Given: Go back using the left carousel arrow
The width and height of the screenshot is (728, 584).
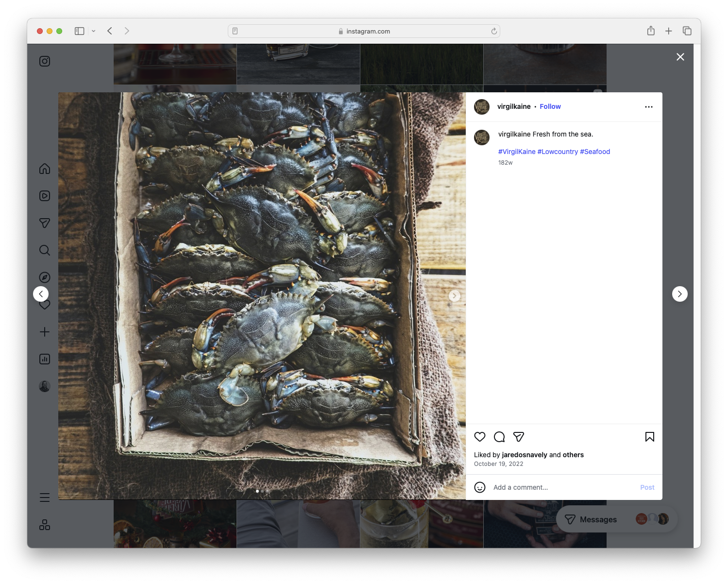Looking at the screenshot, I should point(41,294).
